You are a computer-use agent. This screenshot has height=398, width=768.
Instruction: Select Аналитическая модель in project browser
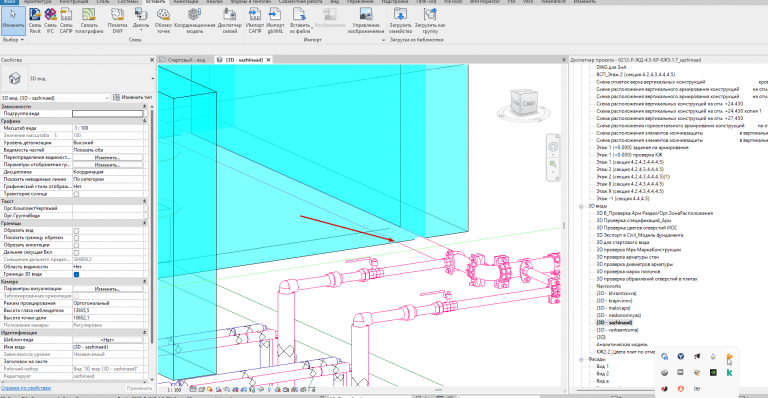coord(622,344)
